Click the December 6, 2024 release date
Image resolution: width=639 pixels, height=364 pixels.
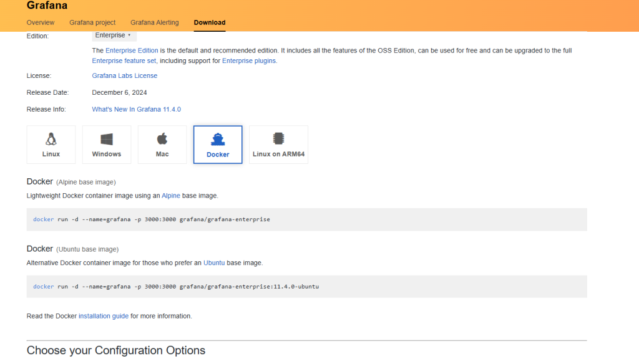tap(119, 92)
